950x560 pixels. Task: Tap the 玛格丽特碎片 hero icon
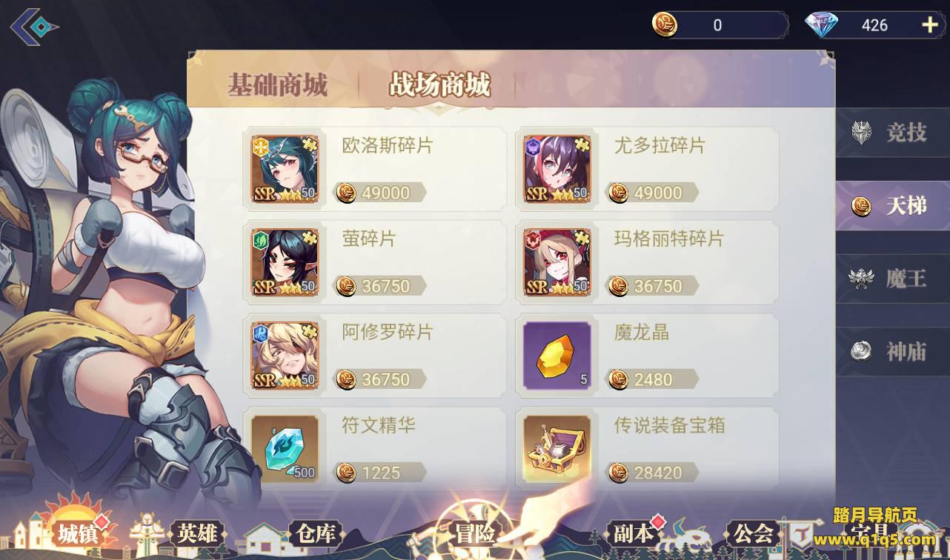pos(557,262)
